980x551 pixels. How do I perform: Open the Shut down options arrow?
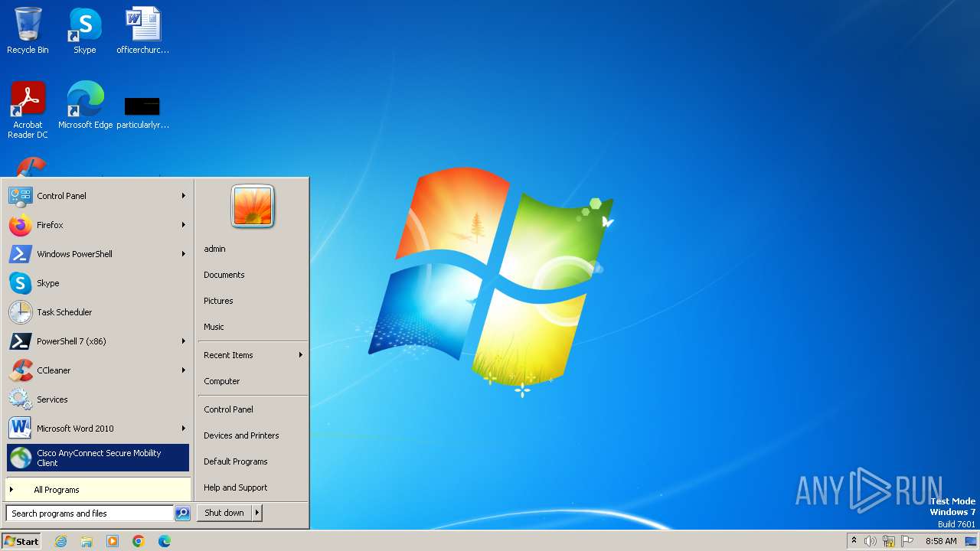[257, 514]
